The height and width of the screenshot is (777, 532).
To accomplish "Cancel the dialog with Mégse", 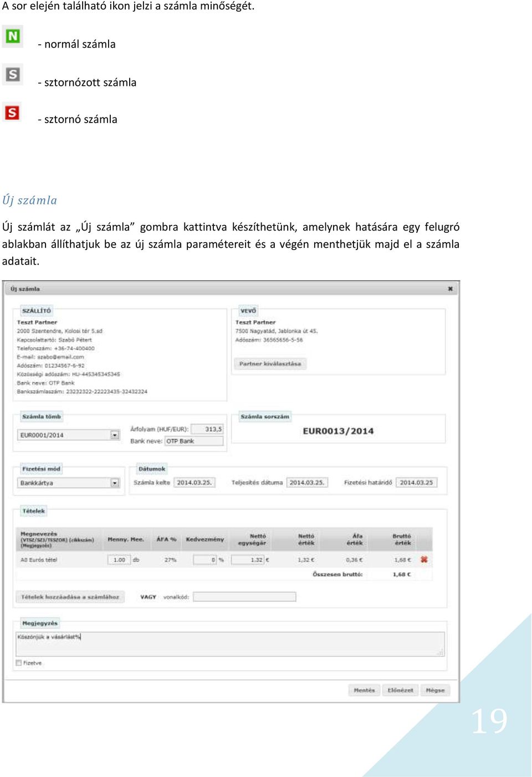I will point(435,691).
